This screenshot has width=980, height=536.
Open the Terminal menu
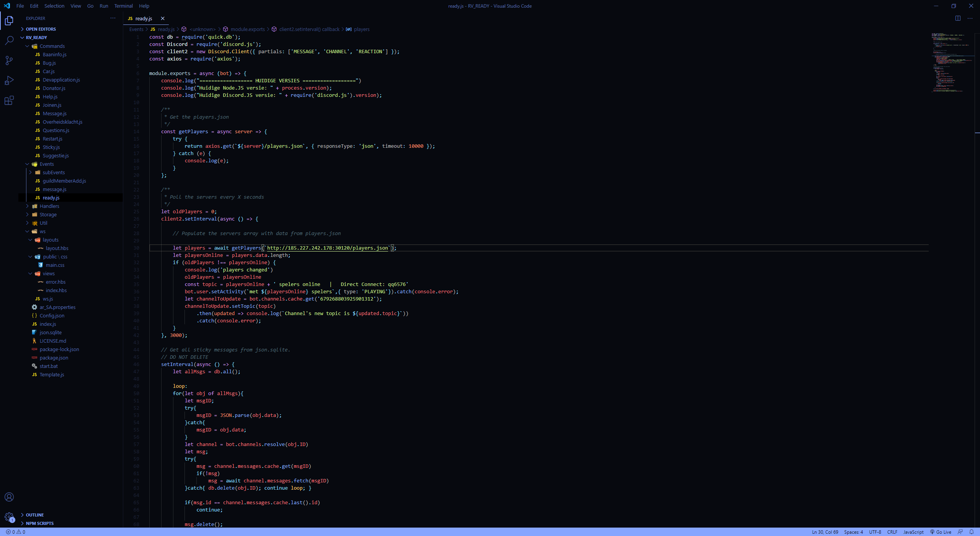123,6
